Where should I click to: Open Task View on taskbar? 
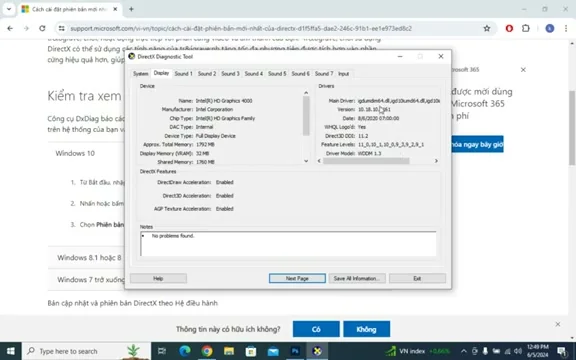point(162,351)
